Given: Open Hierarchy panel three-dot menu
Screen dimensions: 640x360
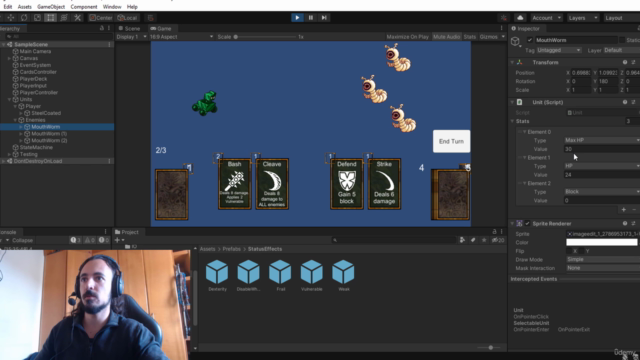Looking at the screenshot, I should (109, 28).
